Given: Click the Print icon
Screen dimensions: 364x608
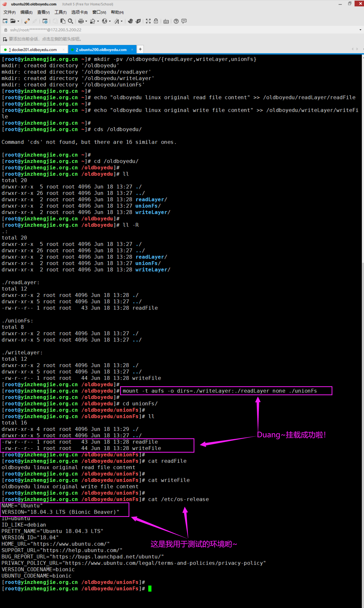Looking at the screenshot, I should click(x=81, y=21).
